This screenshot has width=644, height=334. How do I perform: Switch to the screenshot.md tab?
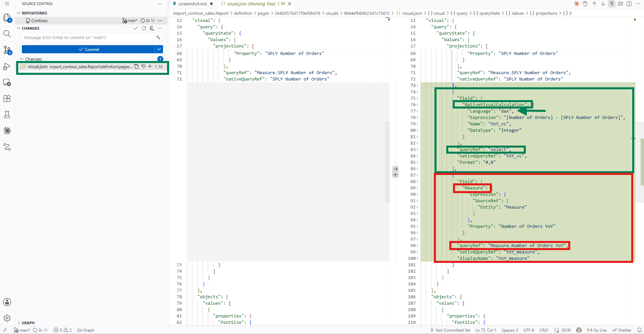193,4
